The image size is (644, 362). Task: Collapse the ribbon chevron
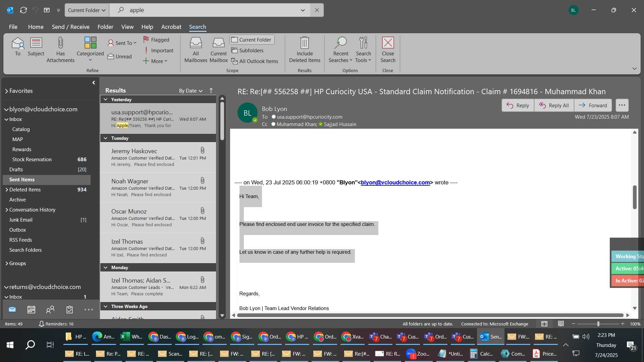click(x=634, y=69)
